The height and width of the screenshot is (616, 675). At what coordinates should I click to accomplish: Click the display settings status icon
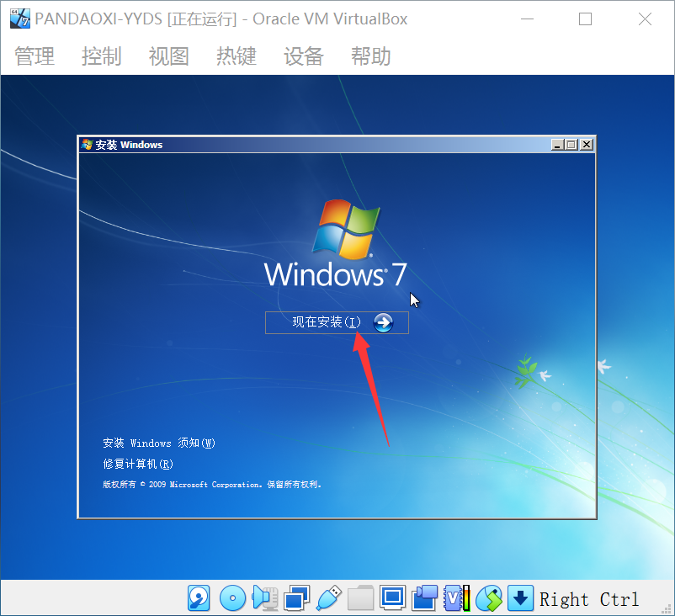pos(392,598)
